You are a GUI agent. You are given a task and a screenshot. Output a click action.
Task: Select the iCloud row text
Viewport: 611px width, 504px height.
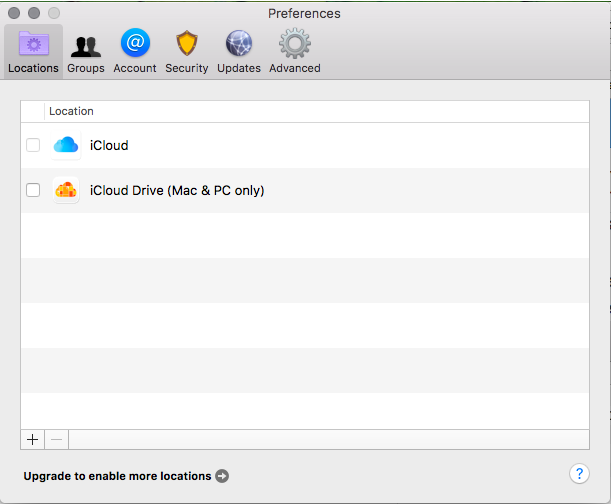109,145
